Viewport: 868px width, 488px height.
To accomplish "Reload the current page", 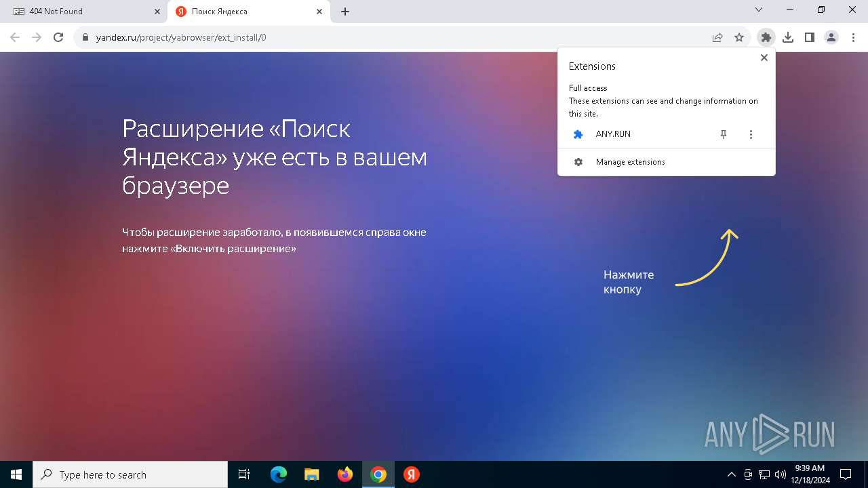I will [58, 37].
